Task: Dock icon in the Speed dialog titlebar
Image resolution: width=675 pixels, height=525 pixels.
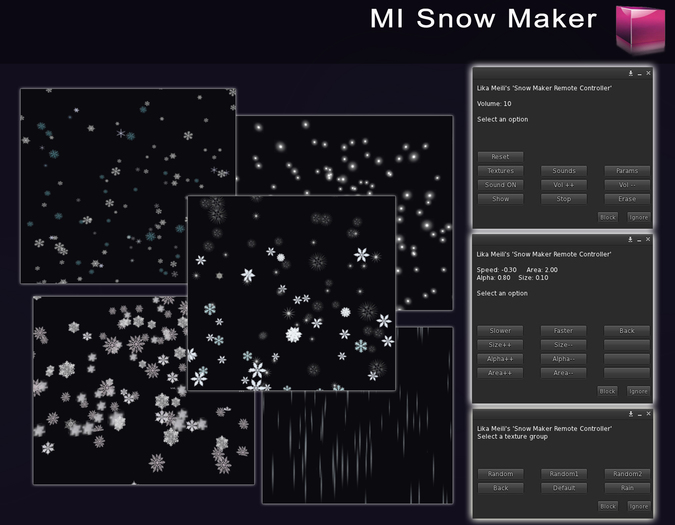Action: point(630,239)
